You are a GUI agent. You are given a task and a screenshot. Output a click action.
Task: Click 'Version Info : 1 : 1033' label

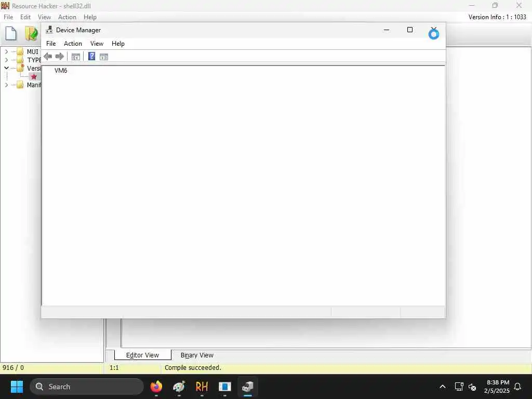click(497, 17)
